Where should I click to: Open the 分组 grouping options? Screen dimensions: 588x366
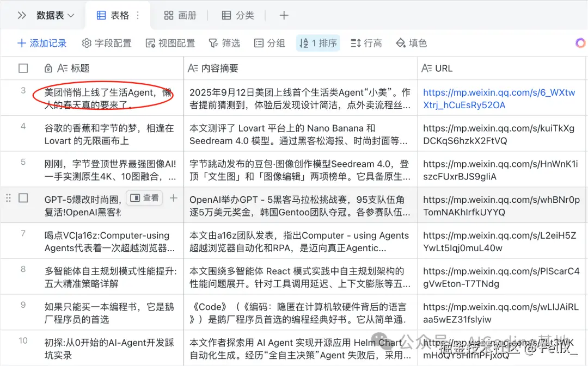tap(269, 43)
